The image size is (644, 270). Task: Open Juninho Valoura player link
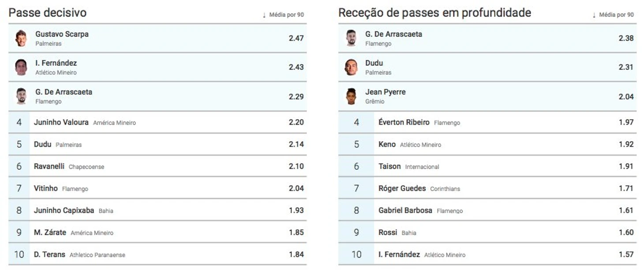pyautogui.click(x=61, y=122)
